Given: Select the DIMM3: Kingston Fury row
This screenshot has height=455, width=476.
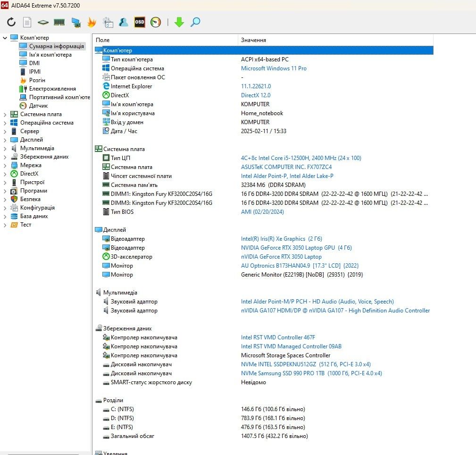Looking at the screenshot, I should [264, 203].
